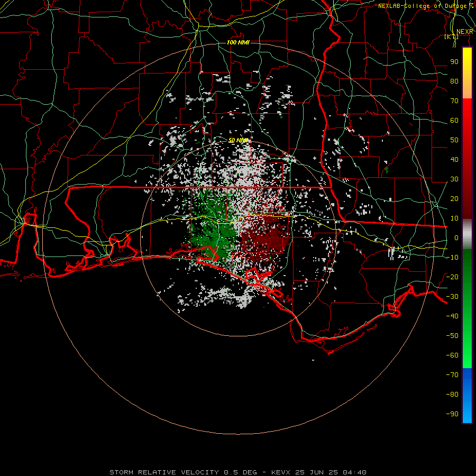Click the -60 value on velocity scale
This screenshot has height=476, width=476.
452,355
